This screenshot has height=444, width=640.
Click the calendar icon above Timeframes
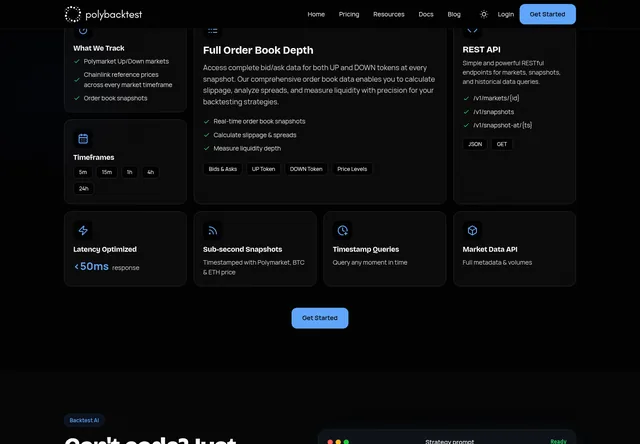83,139
